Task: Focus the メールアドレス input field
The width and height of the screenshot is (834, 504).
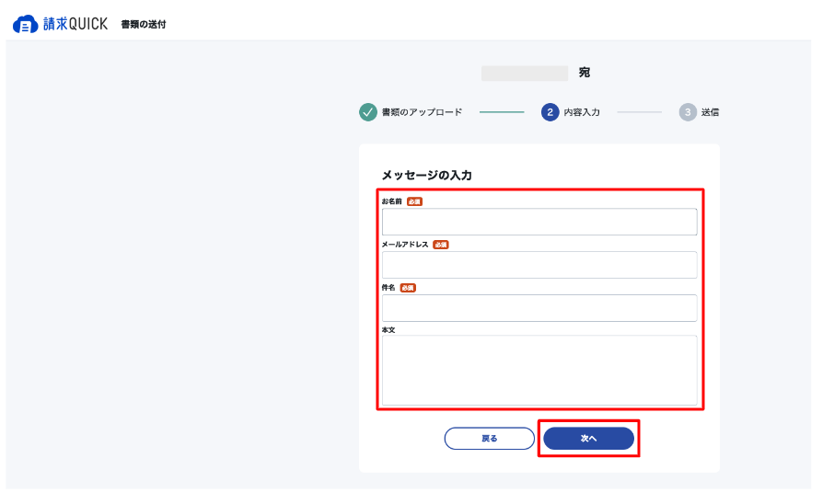Action: [539, 265]
